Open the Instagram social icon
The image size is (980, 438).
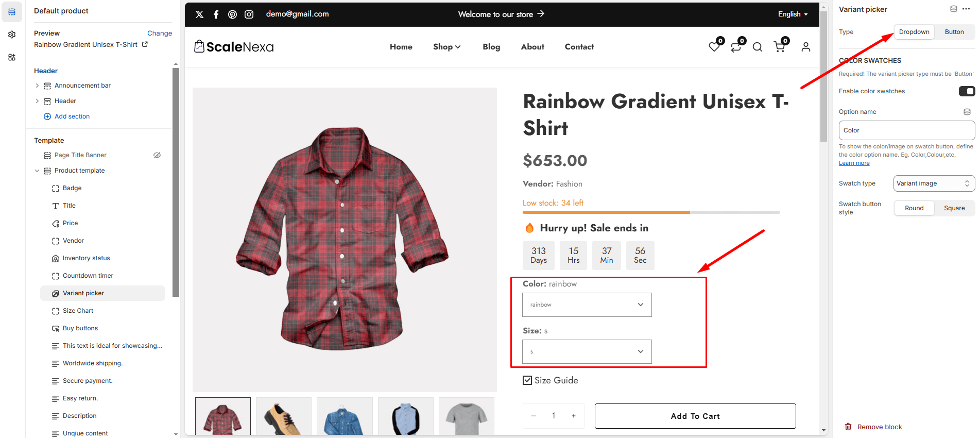(x=249, y=14)
